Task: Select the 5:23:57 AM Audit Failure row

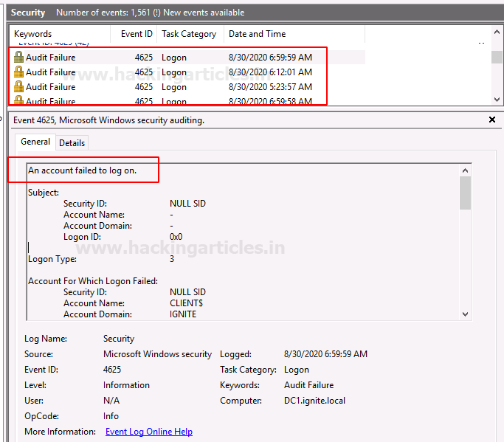Action: coord(187,87)
